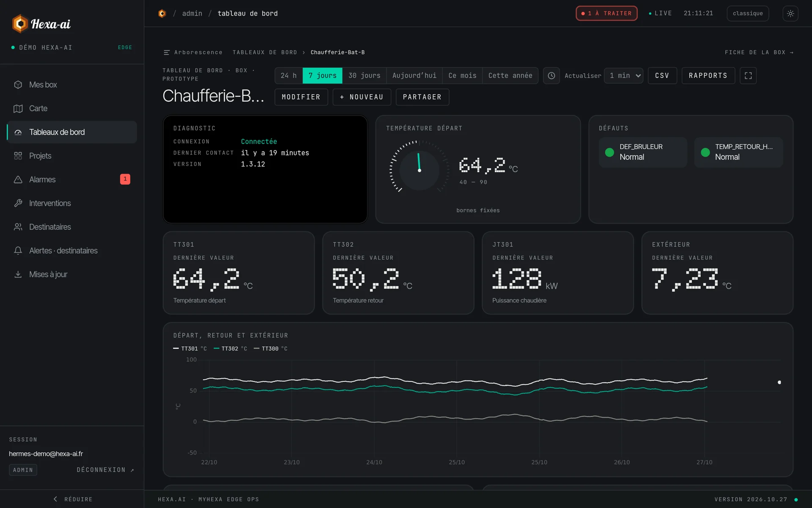Open the RAPPORTS button

point(708,76)
